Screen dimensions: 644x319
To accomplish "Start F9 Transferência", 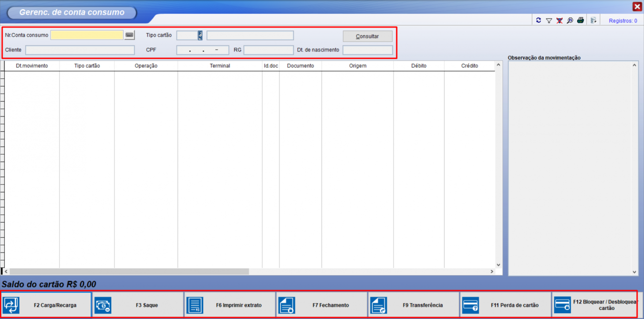I will pyautogui.click(x=414, y=305).
